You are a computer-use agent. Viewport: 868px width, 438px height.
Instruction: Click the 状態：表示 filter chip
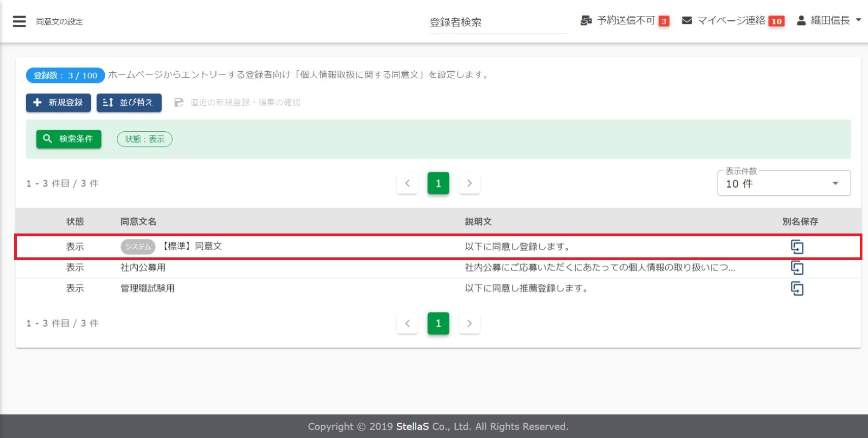(145, 139)
